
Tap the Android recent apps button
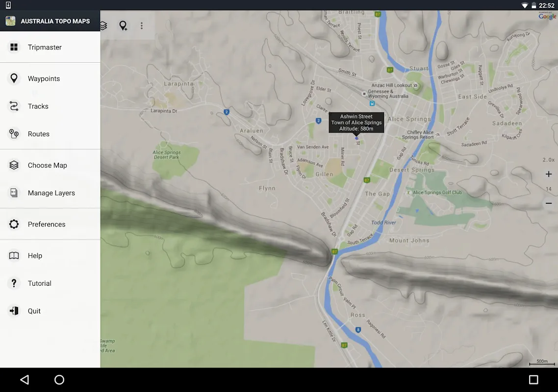(533, 380)
